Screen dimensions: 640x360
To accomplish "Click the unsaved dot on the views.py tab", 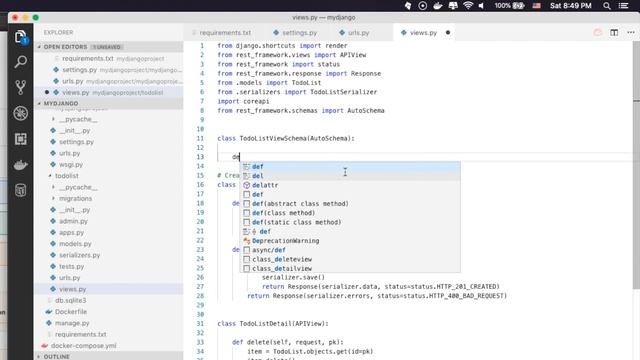I will pyautogui.click(x=448, y=33).
